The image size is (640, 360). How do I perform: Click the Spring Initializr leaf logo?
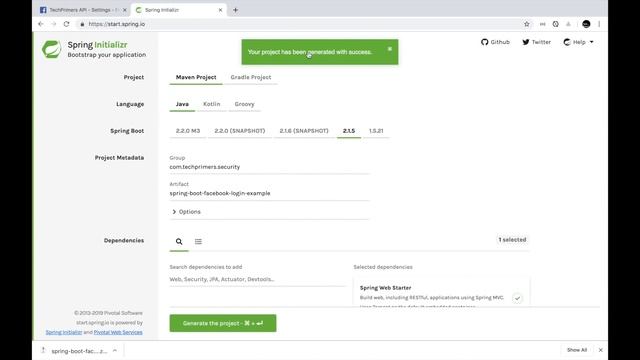(51, 49)
